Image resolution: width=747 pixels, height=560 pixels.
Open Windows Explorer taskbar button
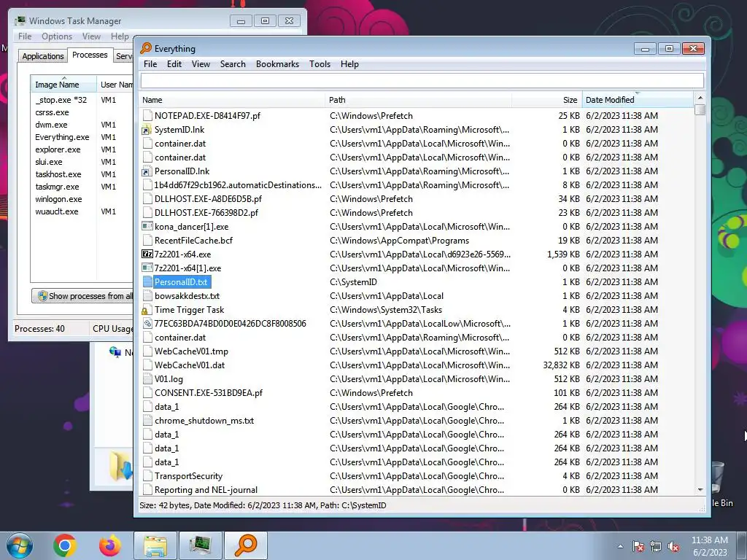tap(155, 545)
